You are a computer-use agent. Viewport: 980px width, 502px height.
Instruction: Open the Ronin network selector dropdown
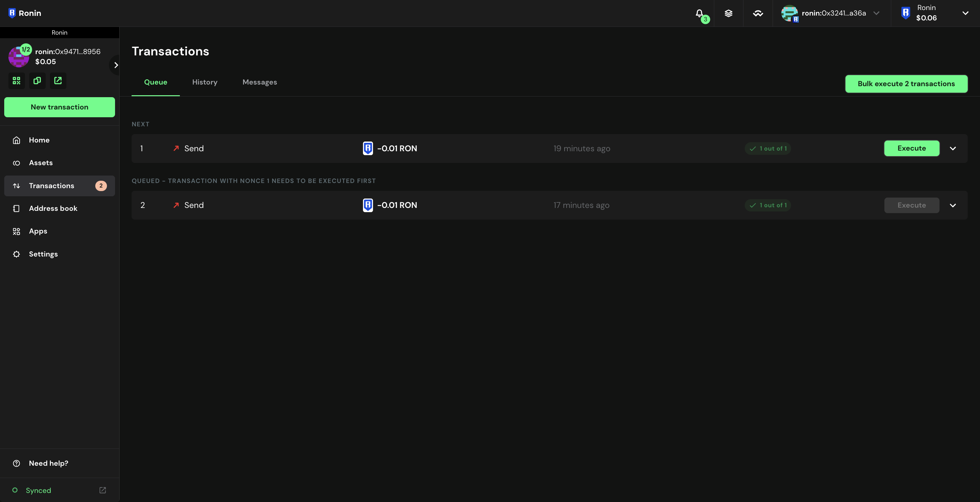point(965,13)
